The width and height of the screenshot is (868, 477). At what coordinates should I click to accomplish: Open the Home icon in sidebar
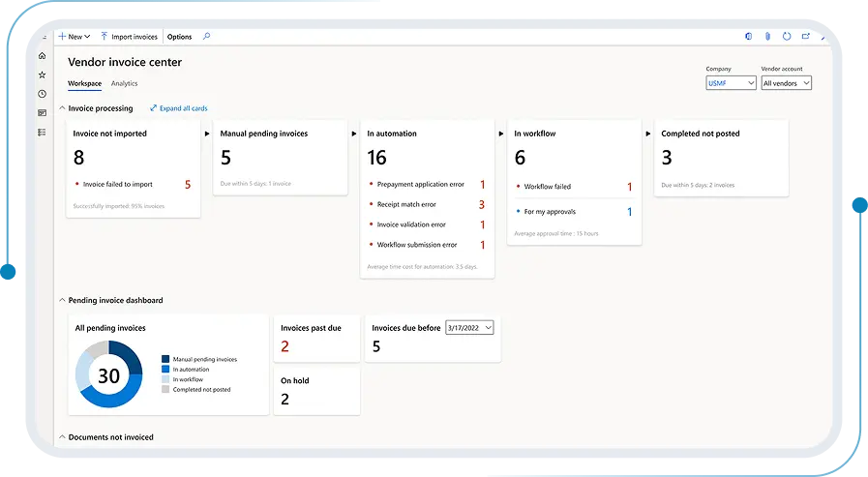pos(42,56)
